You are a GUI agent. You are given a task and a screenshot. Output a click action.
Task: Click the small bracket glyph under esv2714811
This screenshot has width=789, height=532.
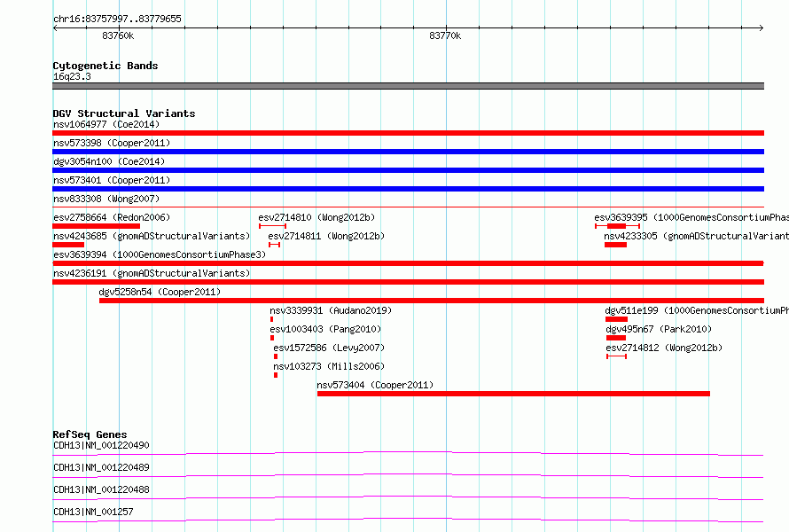click(x=274, y=245)
